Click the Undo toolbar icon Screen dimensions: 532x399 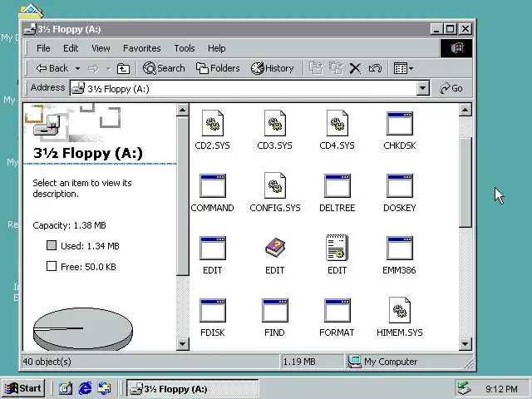375,68
